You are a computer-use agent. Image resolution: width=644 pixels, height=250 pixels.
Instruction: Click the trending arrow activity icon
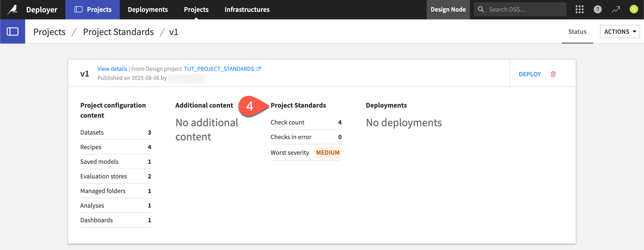click(616, 9)
